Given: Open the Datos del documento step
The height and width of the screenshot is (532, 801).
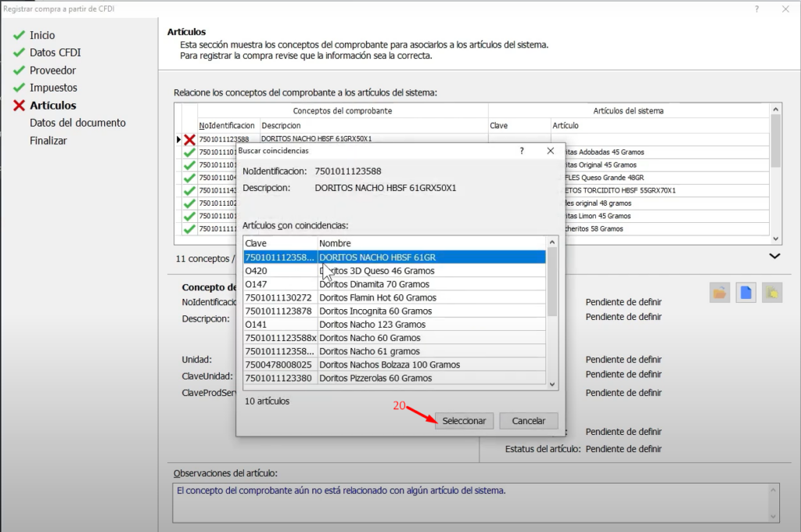Looking at the screenshot, I should click(x=77, y=123).
